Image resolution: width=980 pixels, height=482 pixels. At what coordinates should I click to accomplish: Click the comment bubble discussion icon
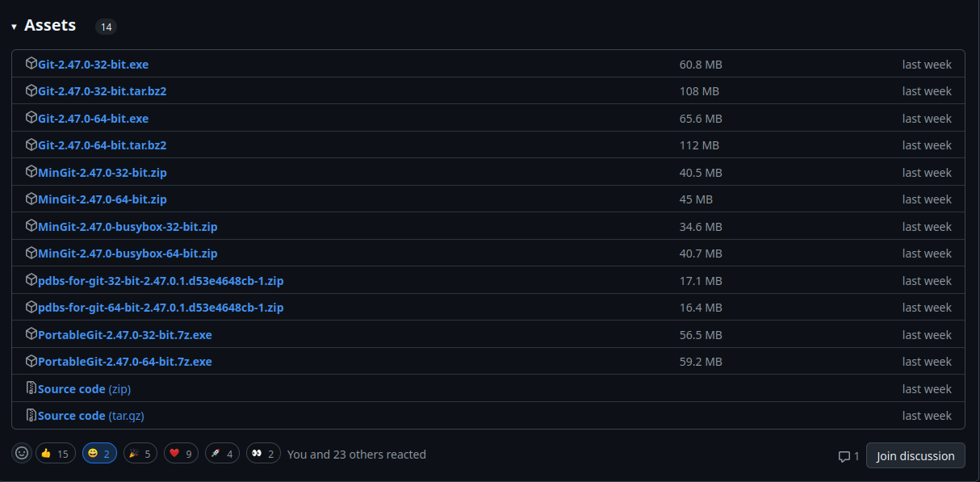(844, 456)
